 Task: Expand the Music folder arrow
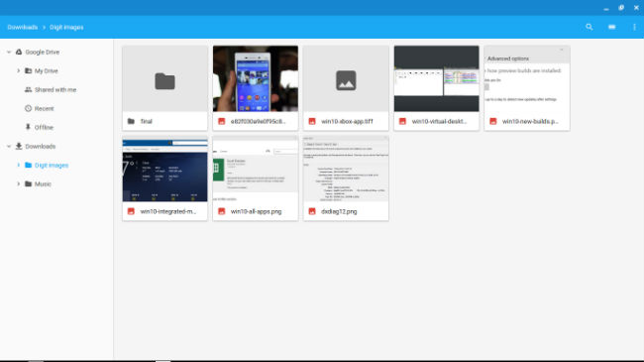[x=18, y=183]
